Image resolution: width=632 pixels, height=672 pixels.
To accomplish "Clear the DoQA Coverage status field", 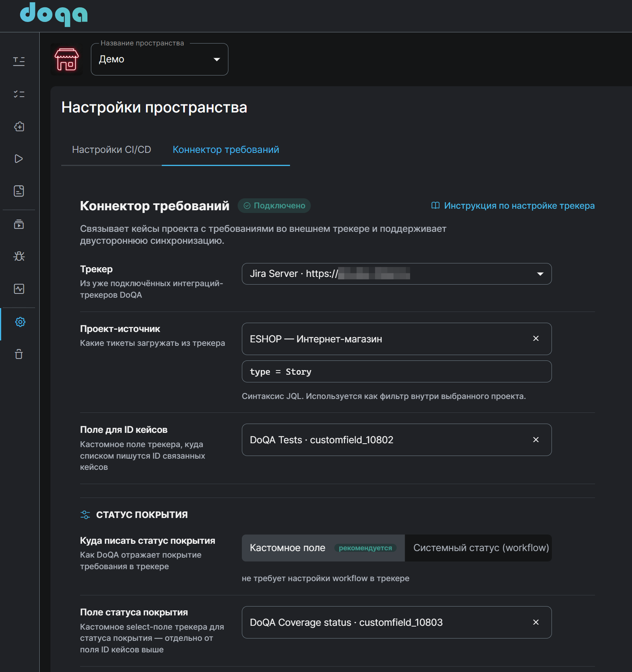I will click(x=536, y=622).
